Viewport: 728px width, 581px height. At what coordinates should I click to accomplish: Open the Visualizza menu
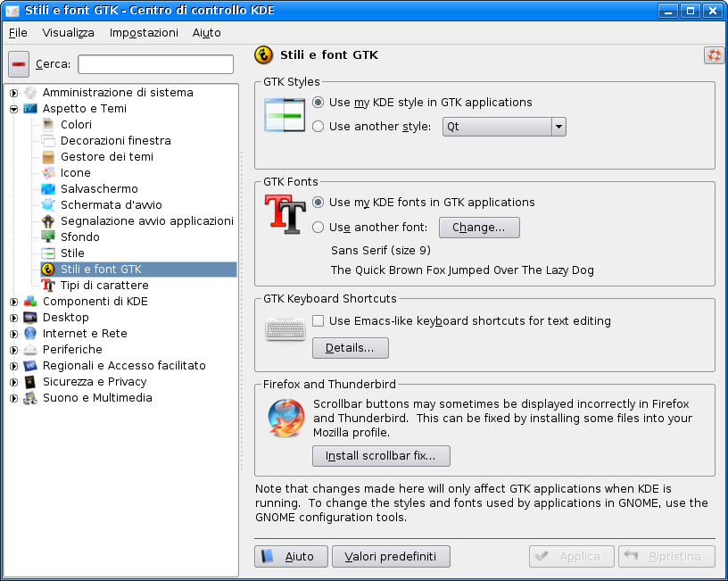click(68, 32)
